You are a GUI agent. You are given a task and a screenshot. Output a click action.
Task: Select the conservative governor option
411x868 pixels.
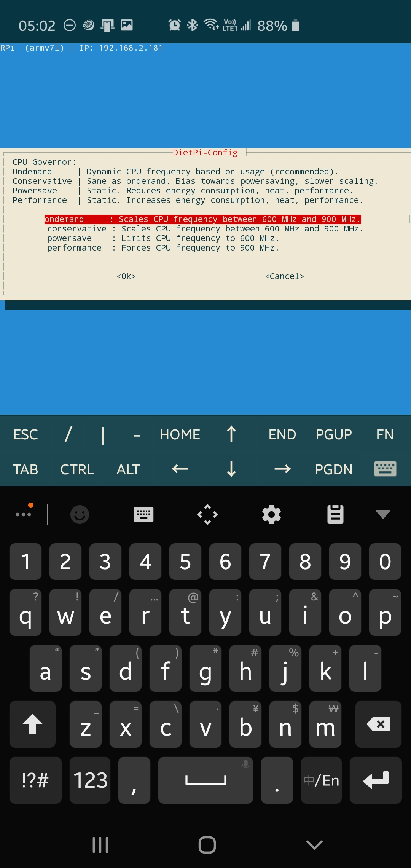point(205,229)
